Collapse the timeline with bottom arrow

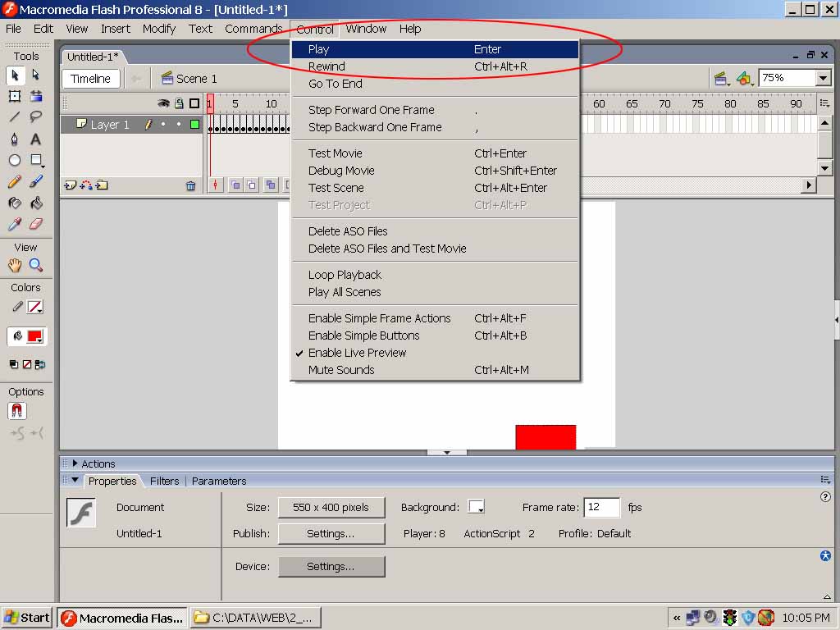point(447,453)
